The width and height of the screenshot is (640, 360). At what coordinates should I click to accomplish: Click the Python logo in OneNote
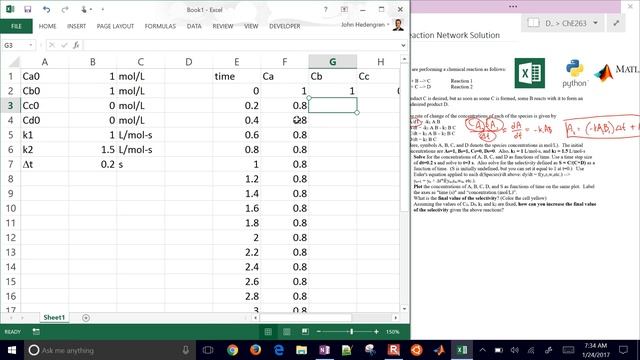[574, 73]
